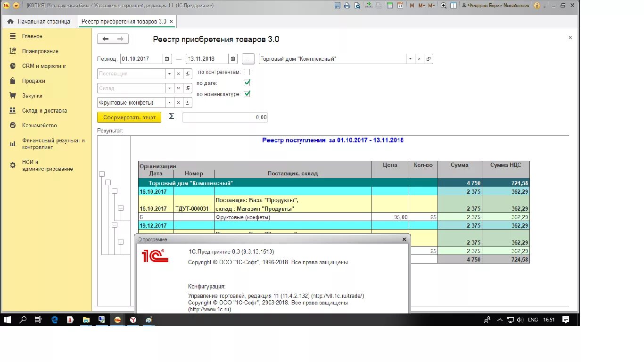Open the 1C main menu dropdown arrow
Screen dimensions: 644x362
tap(16, 6)
